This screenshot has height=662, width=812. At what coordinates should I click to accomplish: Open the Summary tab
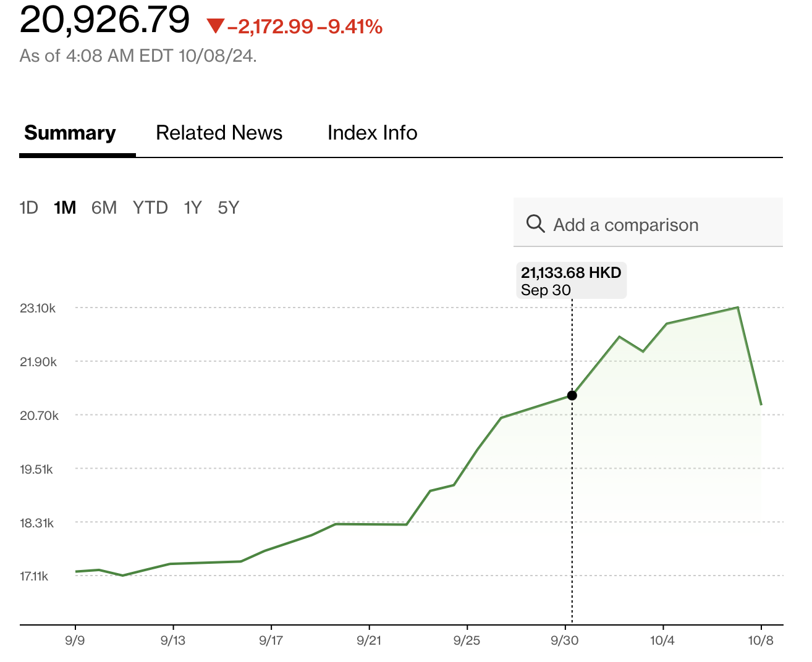coord(70,133)
